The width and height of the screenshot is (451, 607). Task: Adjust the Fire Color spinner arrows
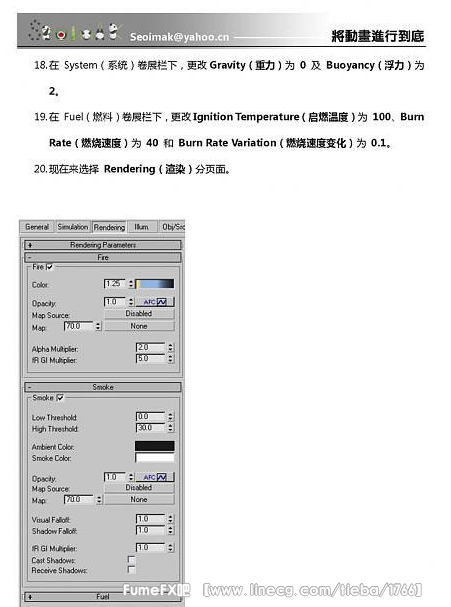point(131,284)
